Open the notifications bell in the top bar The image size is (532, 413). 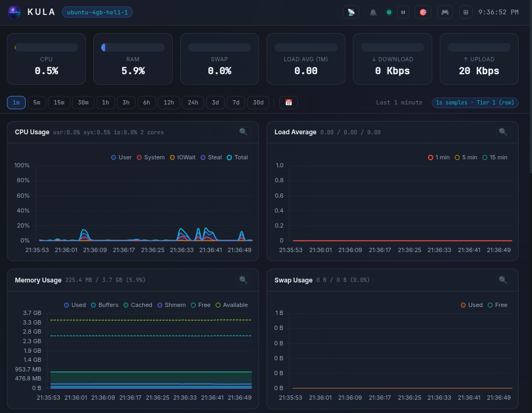click(x=373, y=12)
